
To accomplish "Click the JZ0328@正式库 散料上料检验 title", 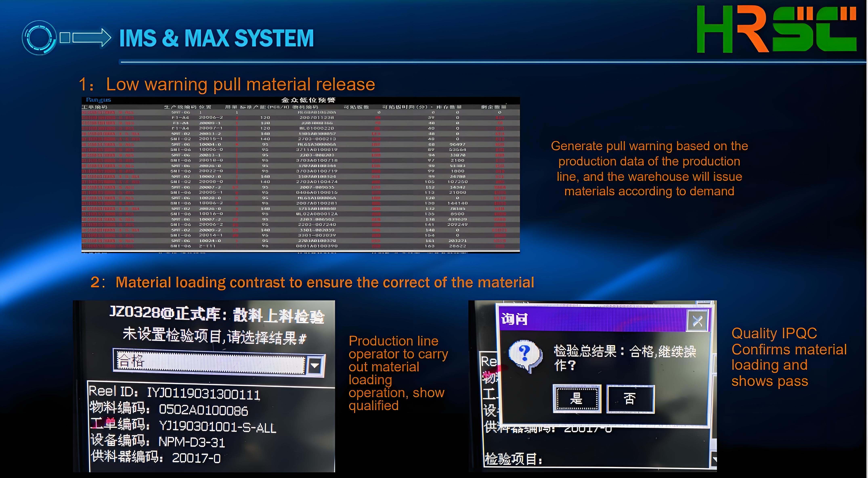I will pyautogui.click(x=217, y=315).
